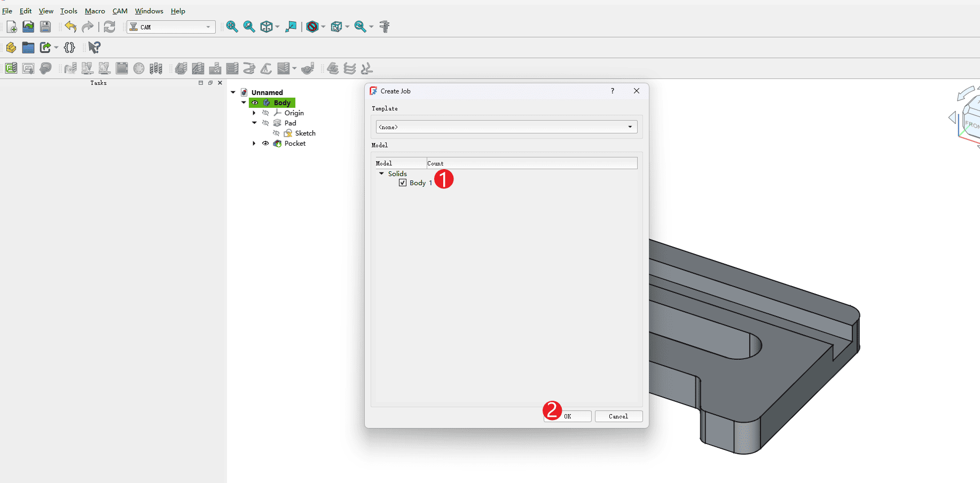
Task: Click the Save document floppy icon
Action: tap(45, 27)
